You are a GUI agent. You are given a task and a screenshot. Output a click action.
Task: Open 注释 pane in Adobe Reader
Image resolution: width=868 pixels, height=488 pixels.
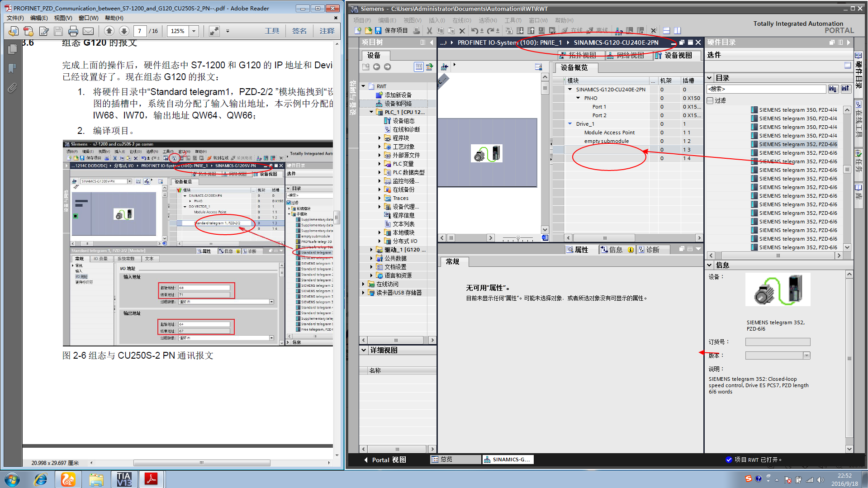click(x=327, y=31)
